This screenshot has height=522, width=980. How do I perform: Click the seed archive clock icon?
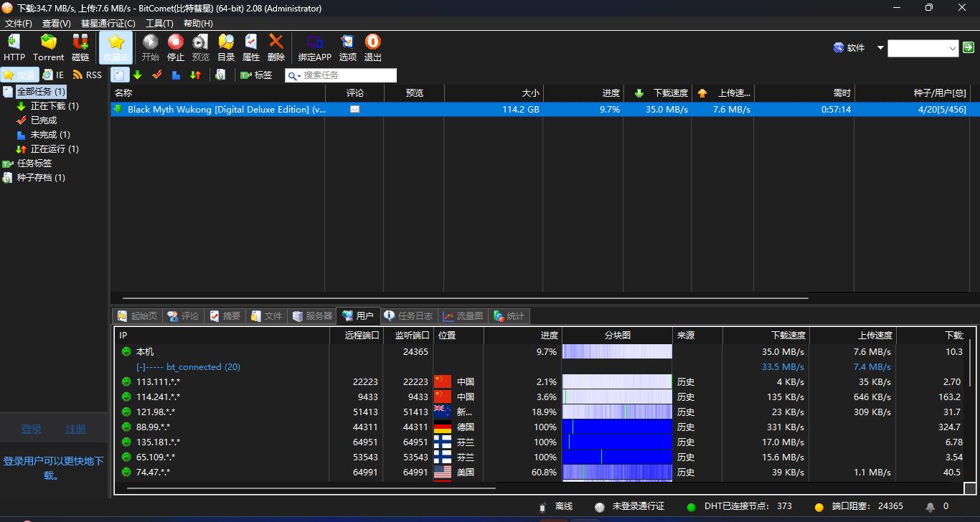220,75
